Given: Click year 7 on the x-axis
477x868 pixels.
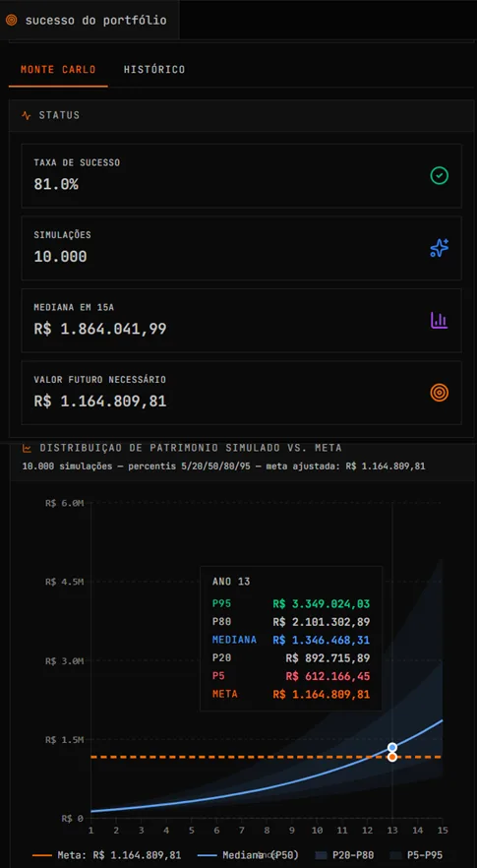Looking at the screenshot, I should (x=241, y=831).
